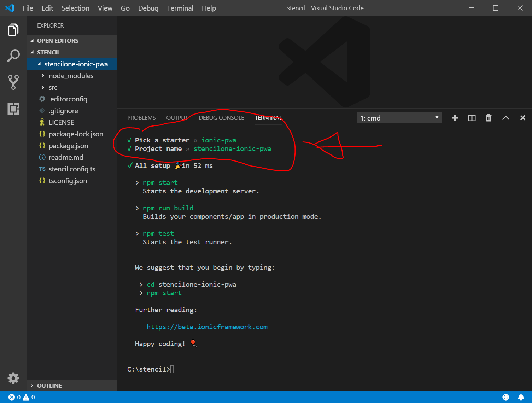Click 'Happy coding!' text in terminal
532x403 pixels.
[x=160, y=344]
